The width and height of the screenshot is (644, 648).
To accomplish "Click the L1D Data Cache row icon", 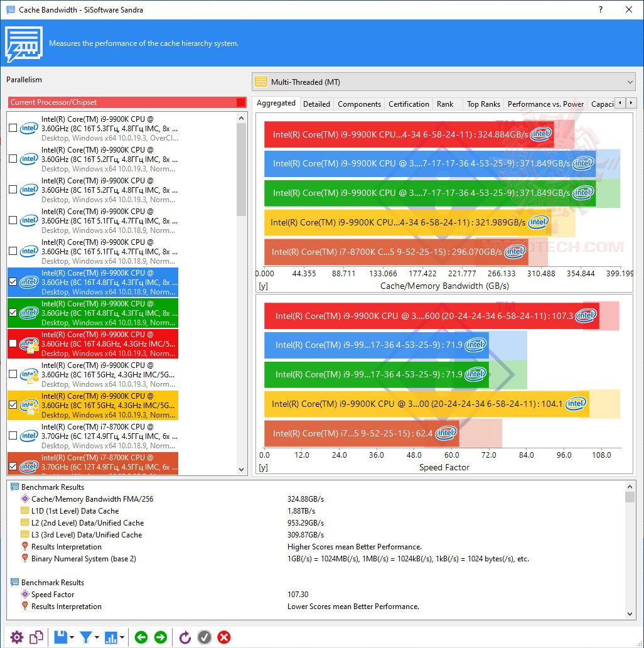I will click(x=24, y=510).
